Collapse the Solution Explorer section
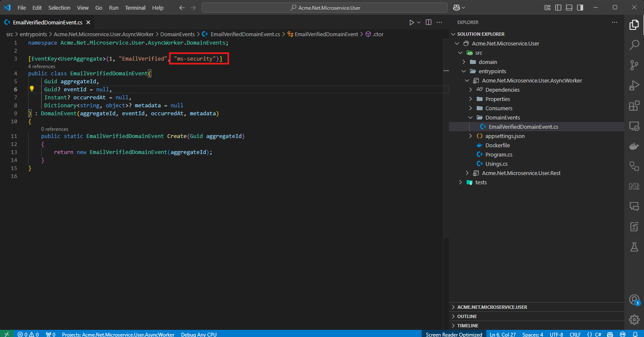The height and width of the screenshot is (337, 644). pyautogui.click(x=453, y=34)
